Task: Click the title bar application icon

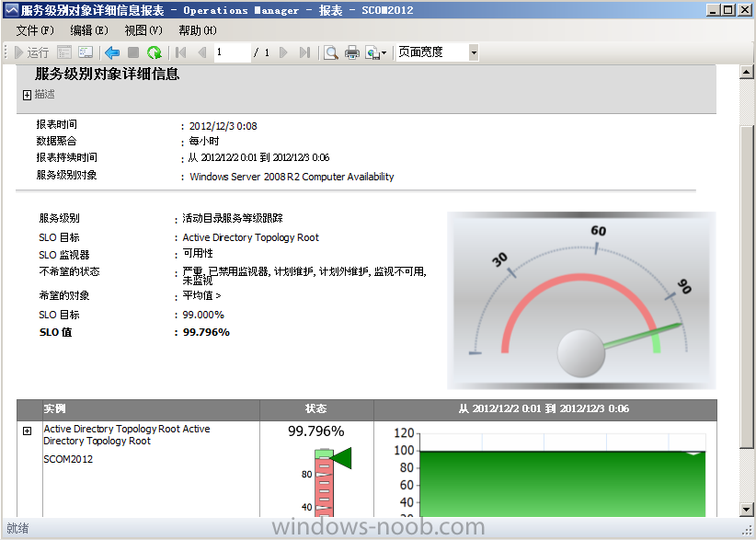Action: (x=11, y=9)
